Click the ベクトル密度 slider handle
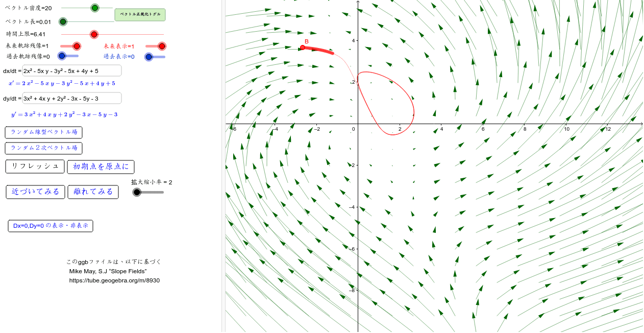This screenshot has height=333, width=644. point(95,8)
